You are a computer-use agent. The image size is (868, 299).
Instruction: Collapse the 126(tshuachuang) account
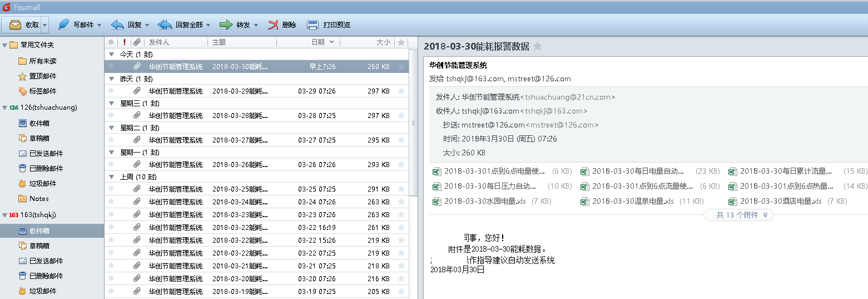4,107
